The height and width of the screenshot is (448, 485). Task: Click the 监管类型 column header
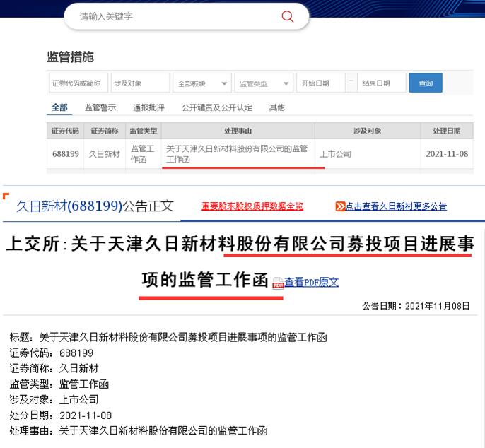(144, 131)
